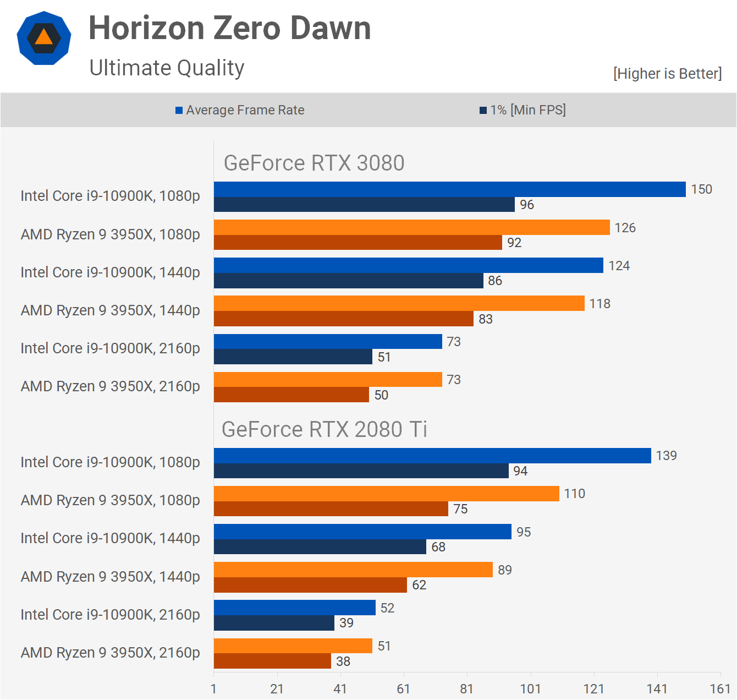Select the GeForce RTX 3080 group heading
737x700 pixels.
tap(314, 163)
